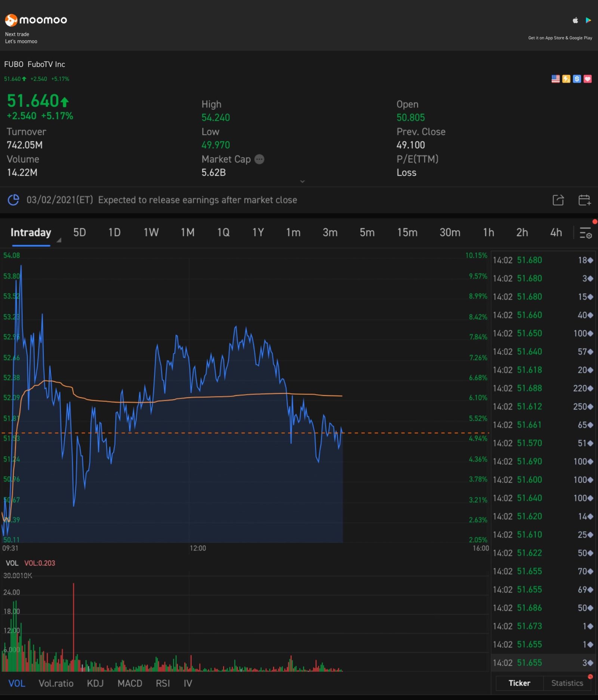This screenshot has width=598, height=700.
Task: Click the 14.22M volume value
Action: point(22,172)
